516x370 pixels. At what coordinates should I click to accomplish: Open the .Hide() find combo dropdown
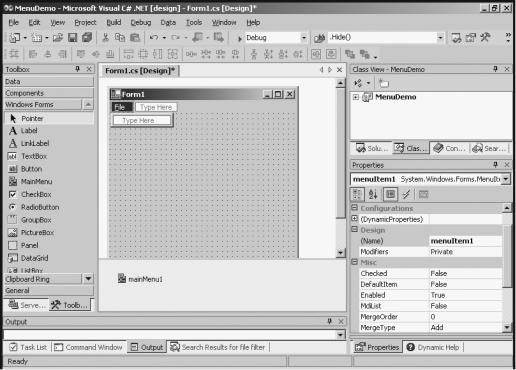[x=440, y=38]
